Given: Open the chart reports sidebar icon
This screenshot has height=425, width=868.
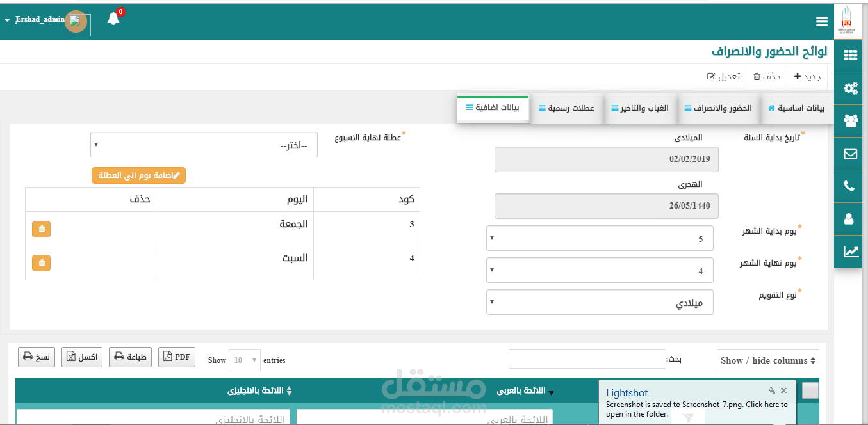Looking at the screenshot, I should [851, 252].
